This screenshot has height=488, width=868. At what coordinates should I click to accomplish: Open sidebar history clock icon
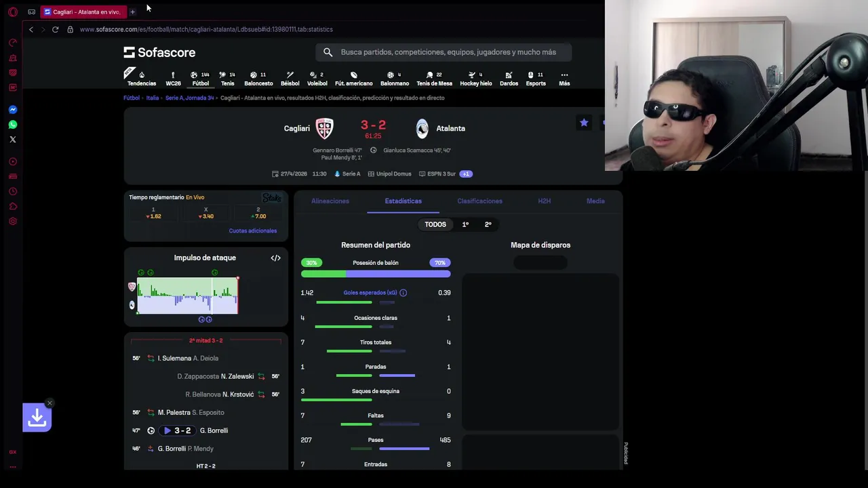(x=12, y=191)
